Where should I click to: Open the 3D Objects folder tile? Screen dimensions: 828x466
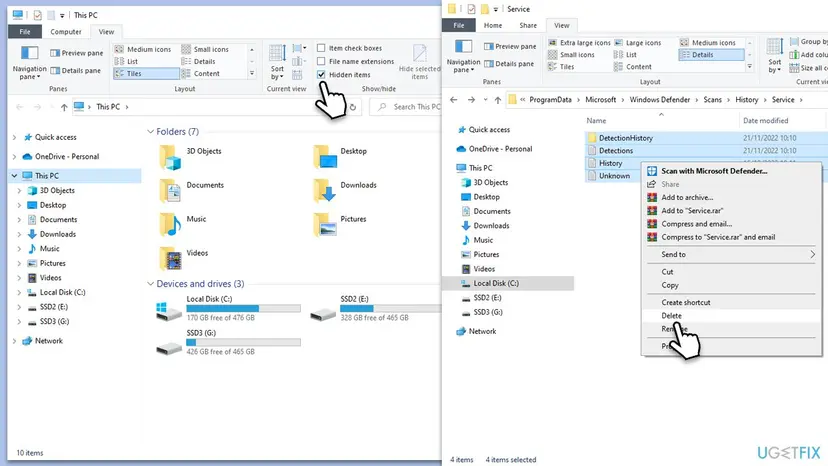pos(191,157)
